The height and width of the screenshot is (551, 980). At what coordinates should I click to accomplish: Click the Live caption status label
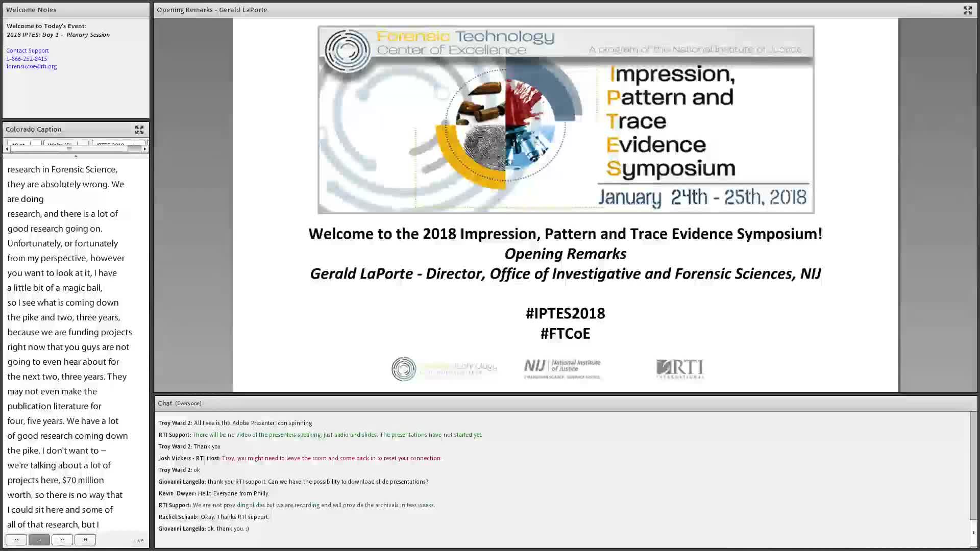[138, 540]
